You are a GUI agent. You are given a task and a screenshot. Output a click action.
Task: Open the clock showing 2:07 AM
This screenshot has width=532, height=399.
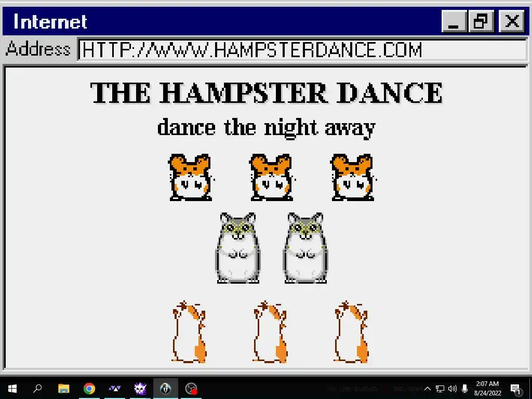click(487, 389)
